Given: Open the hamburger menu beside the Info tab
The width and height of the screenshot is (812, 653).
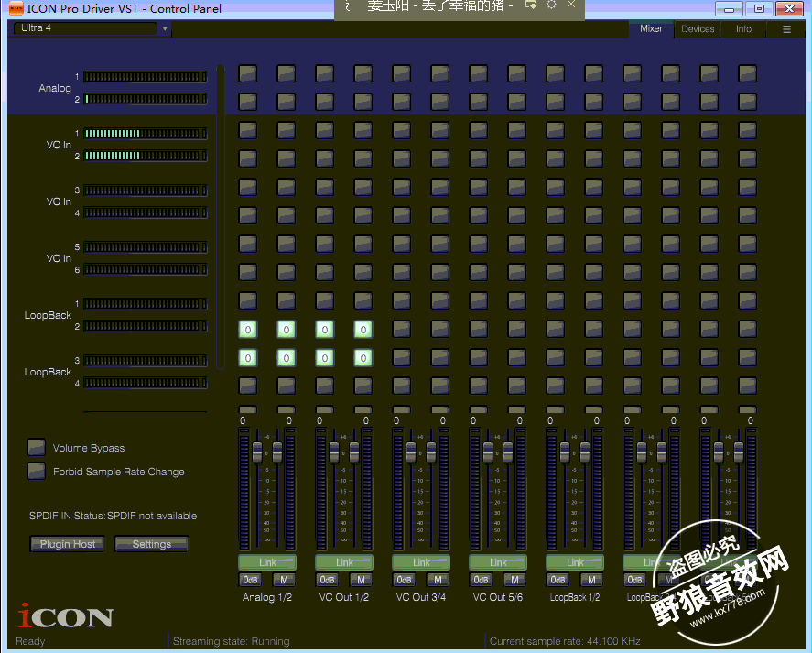Looking at the screenshot, I should tap(786, 29).
